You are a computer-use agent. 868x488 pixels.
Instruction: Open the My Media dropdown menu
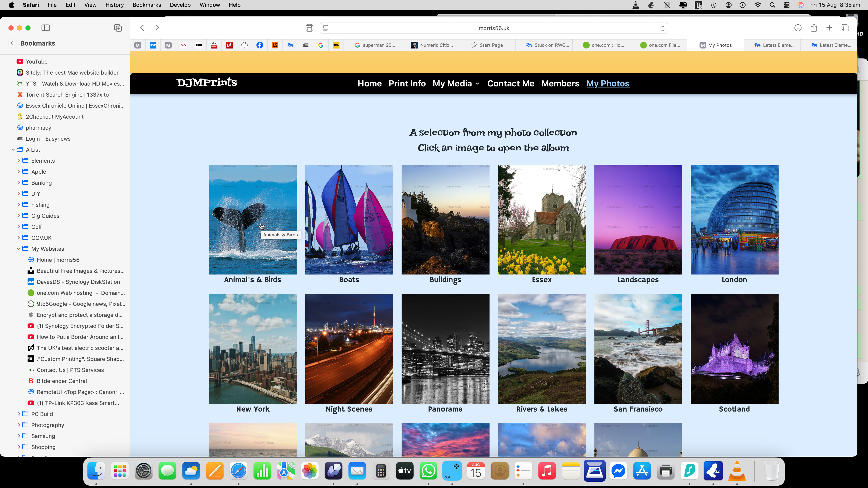click(456, 83)
